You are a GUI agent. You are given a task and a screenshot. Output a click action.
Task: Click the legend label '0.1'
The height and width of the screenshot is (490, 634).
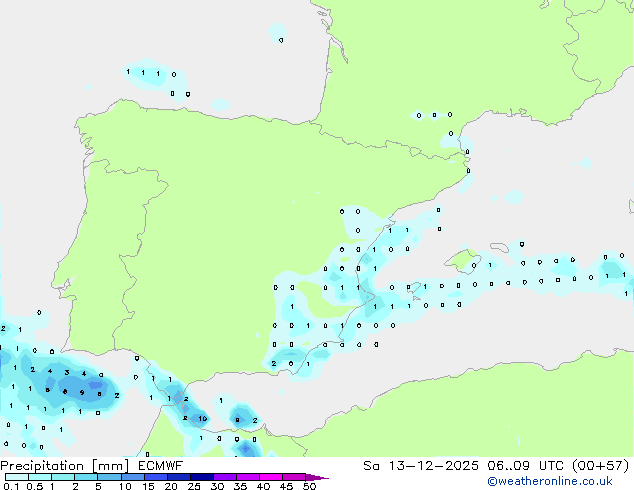pyautogui.click(x=11, y=486)
